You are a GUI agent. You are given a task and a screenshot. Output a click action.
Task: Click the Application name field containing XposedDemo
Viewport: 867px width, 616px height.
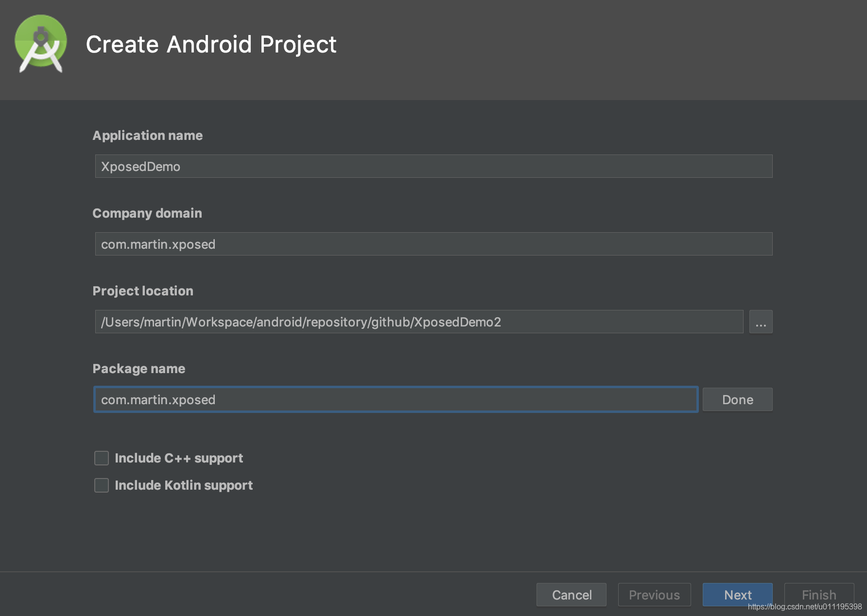coord(433,166)
